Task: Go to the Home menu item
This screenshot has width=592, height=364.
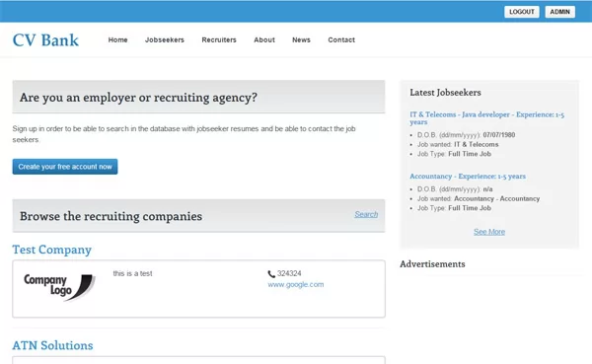Action: coord(117,39)
